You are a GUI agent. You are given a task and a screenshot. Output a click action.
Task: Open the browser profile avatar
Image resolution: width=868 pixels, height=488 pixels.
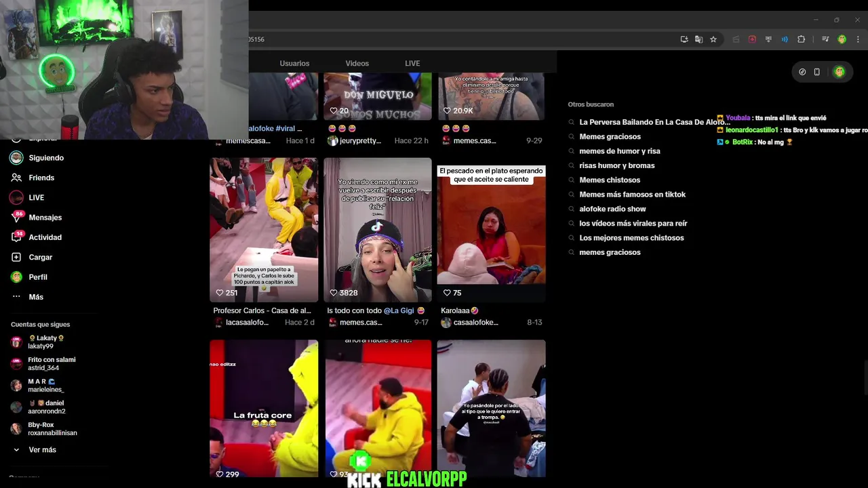click(x=842, y=39)
